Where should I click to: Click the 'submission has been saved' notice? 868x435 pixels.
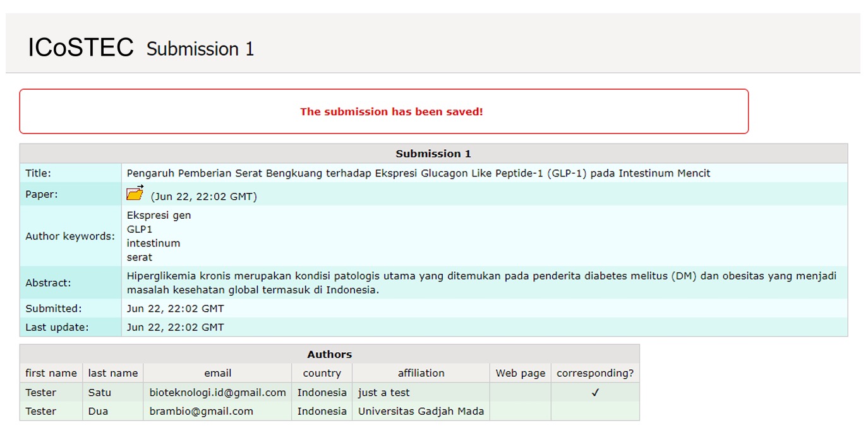coord(391,112)
